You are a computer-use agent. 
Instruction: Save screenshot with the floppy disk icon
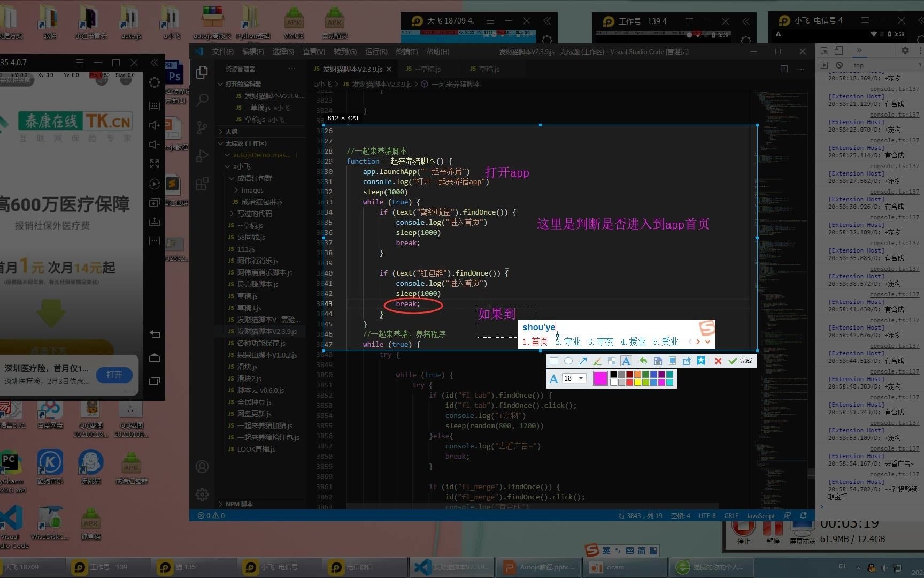(x=658, y=361)
